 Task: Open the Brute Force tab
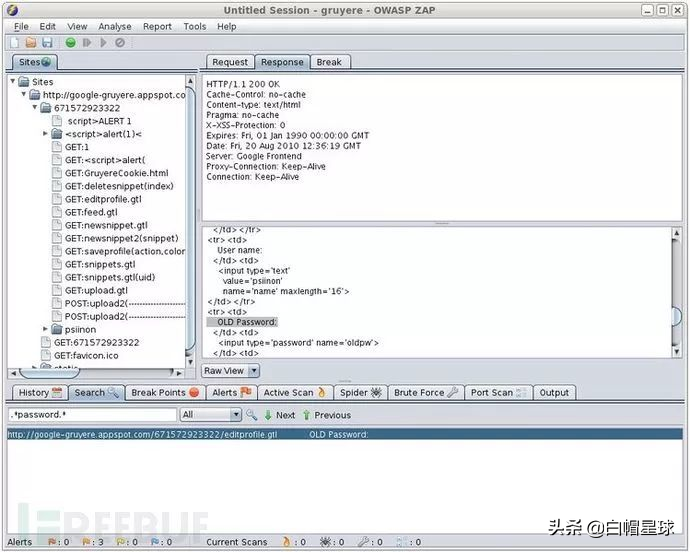(426, 393)
